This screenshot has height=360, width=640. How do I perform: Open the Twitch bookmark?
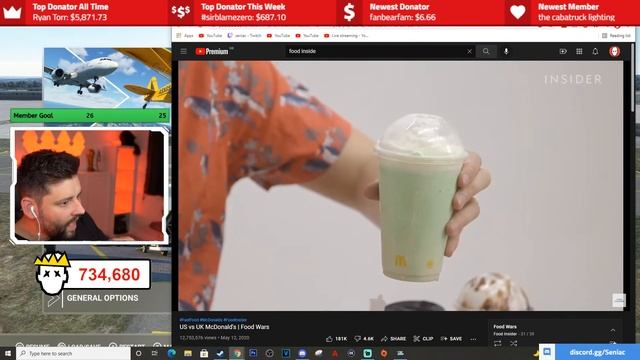tap(244, 36)
